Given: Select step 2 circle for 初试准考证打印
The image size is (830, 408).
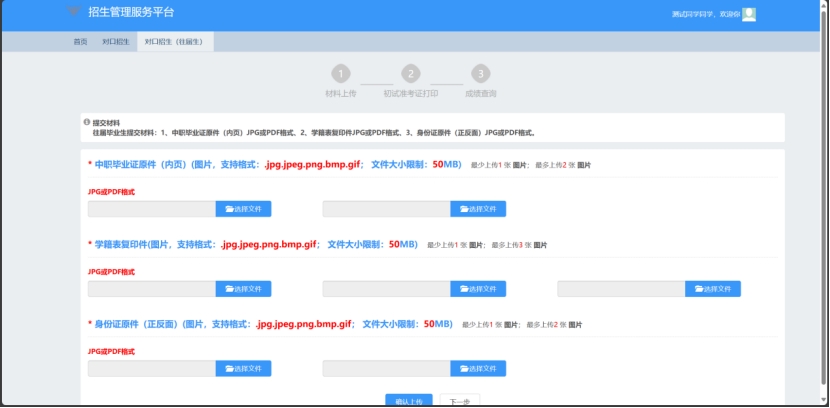Looking at the screenshot, I should 410,74.
